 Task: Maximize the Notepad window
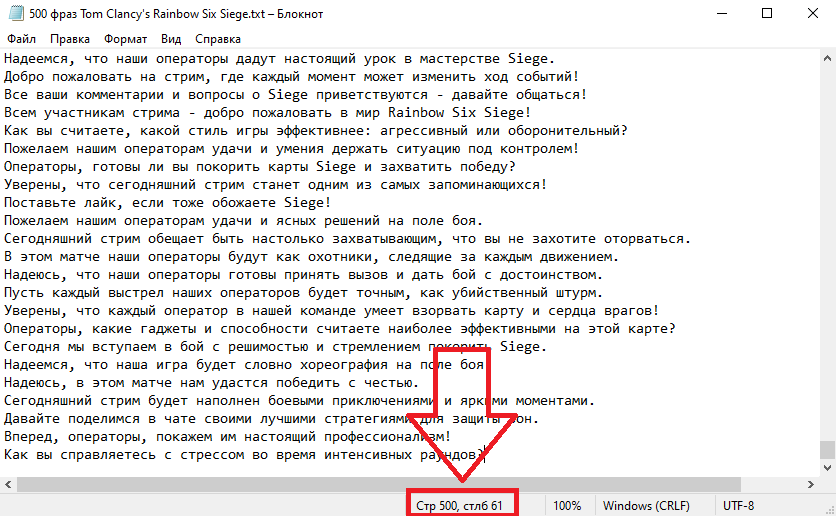766,13
